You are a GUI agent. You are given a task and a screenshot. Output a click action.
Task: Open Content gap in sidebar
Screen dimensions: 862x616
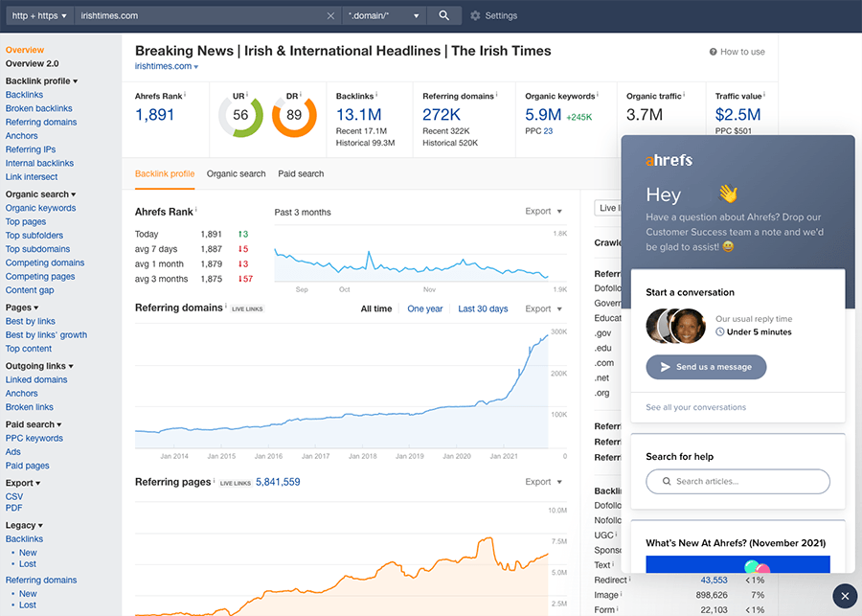[x=30, y=290]
